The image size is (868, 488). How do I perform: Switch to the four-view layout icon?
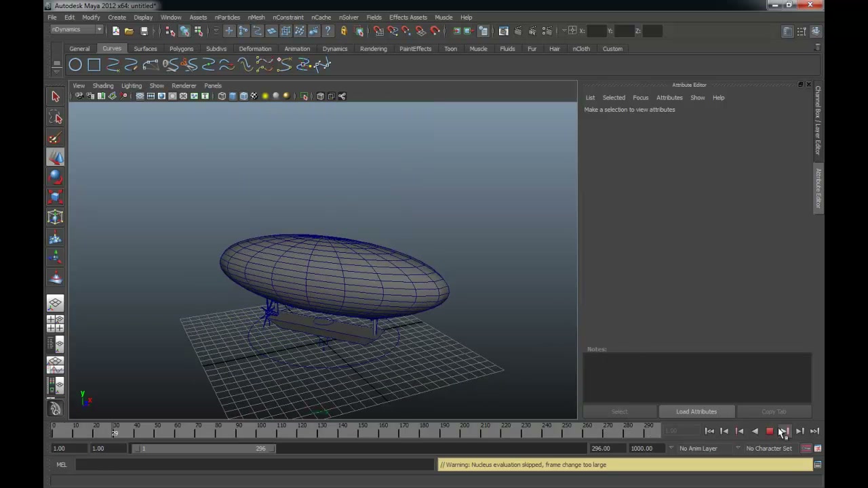56,323
